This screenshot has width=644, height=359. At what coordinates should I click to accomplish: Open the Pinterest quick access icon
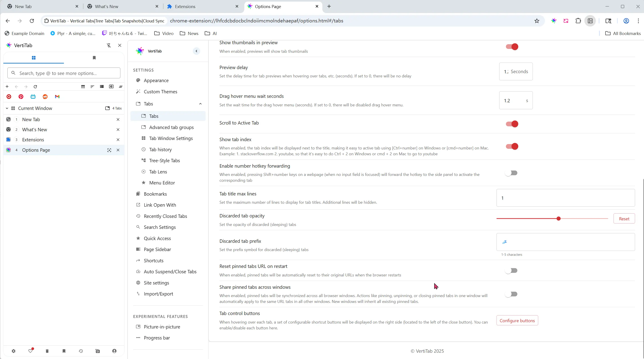coord(21,96)
